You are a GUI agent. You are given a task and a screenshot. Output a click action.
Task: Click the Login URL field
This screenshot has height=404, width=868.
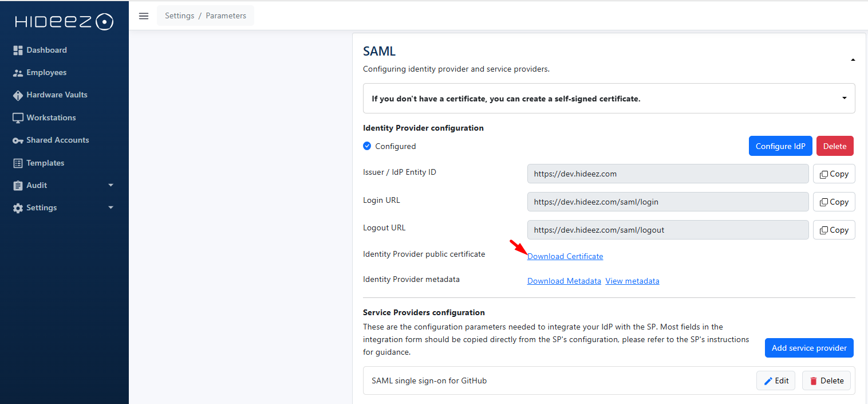668,202
